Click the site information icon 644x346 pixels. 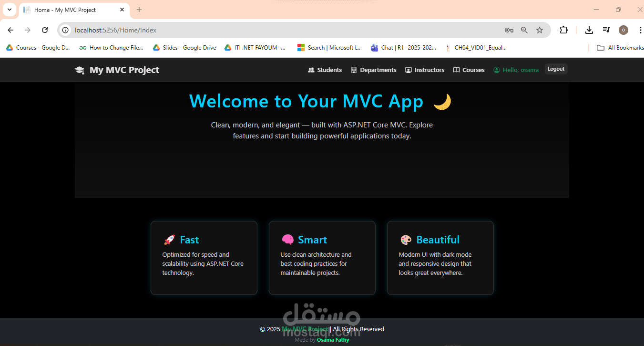66,30
